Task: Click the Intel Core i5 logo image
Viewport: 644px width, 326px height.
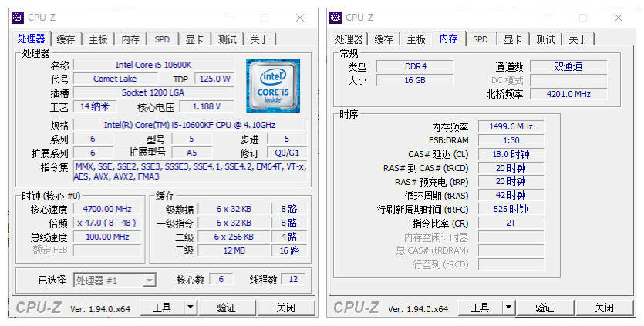Action: point(273,86)
